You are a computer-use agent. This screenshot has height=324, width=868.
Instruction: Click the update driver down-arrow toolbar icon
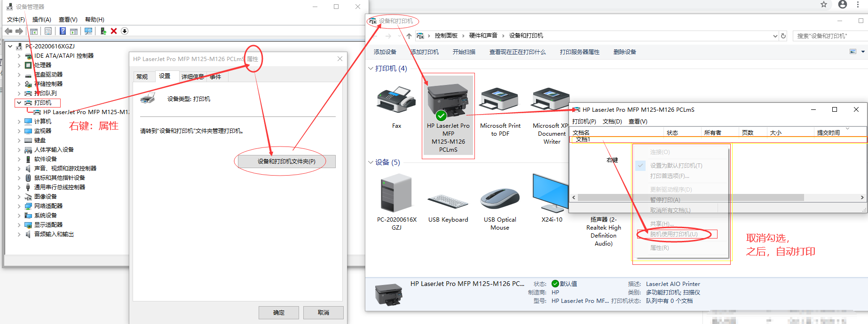point(125,31)
